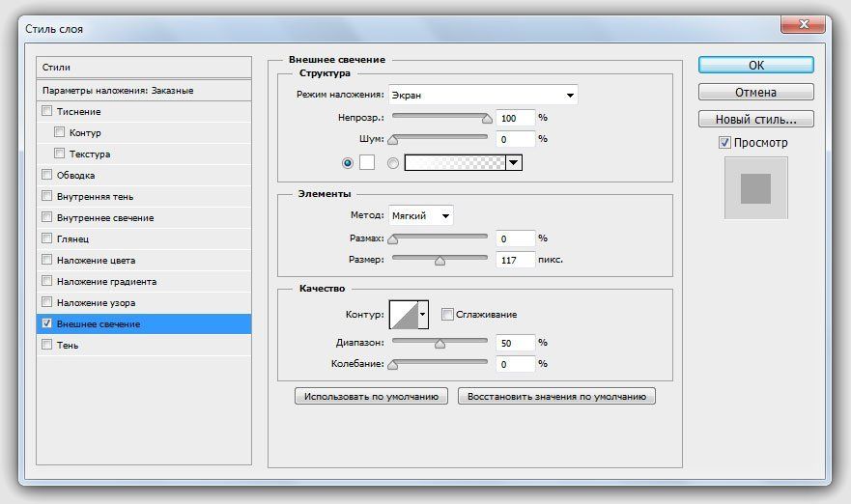This screenshot has width=851, height=504.
Task: Click the Размер size slider handle
Action: (x=440, y=261)
